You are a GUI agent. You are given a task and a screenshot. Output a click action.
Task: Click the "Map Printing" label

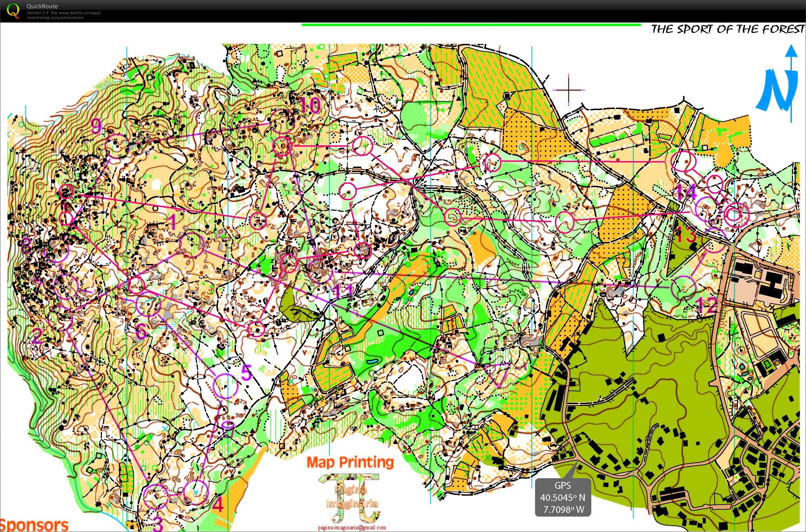tap(350, 462)
